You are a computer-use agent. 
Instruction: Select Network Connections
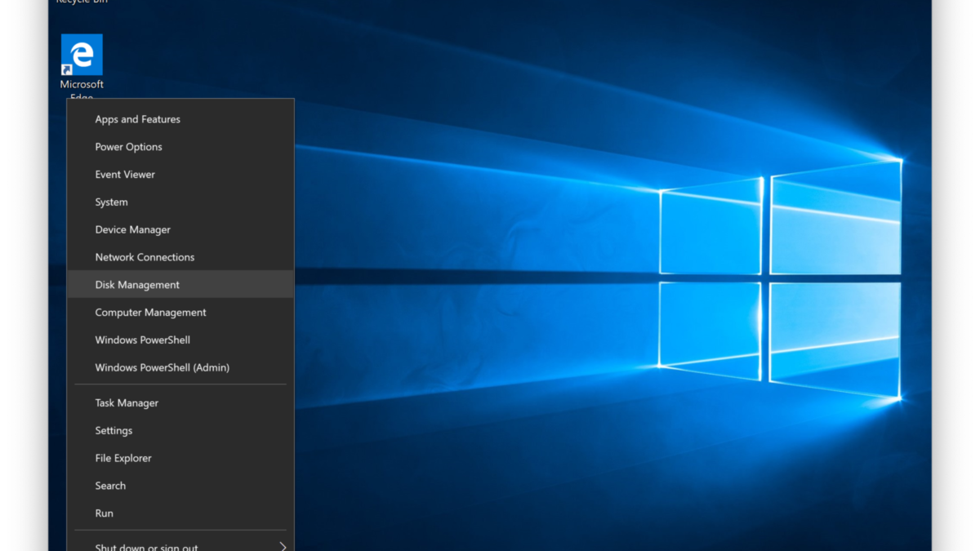pyautogui.click(x=145, y=257)
